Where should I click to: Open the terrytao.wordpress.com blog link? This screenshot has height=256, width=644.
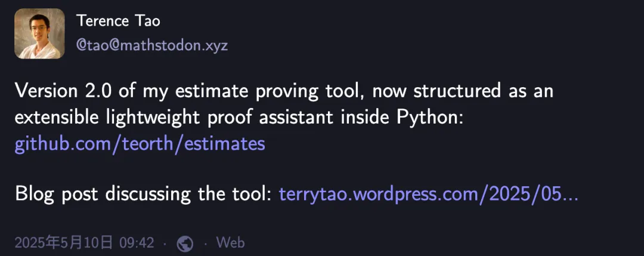coord(428,194)
